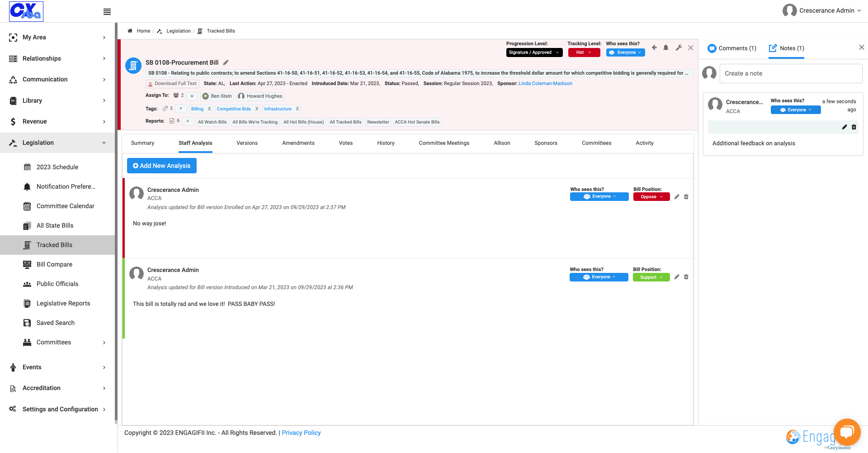Close the Notes side panel
This screenshot has height=453, width=868.
(862, 48)
